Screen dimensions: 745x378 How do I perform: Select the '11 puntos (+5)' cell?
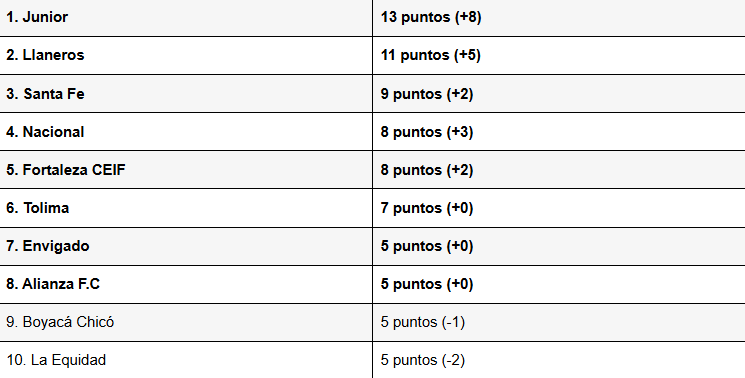(559, 55)
